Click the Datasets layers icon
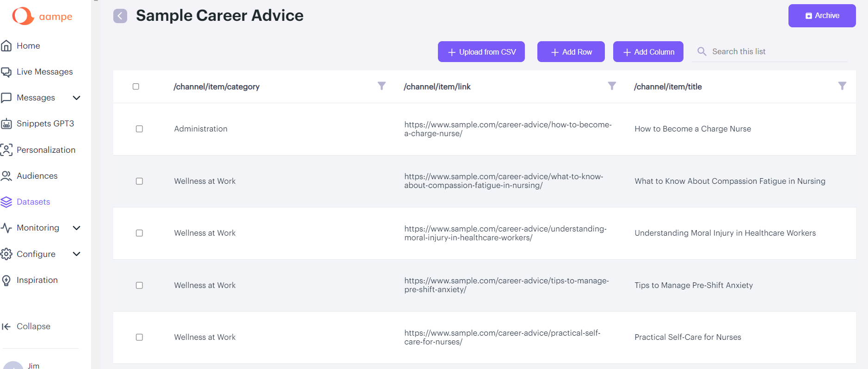The height and width of the screenshot is (369, 868). point(6,202)
